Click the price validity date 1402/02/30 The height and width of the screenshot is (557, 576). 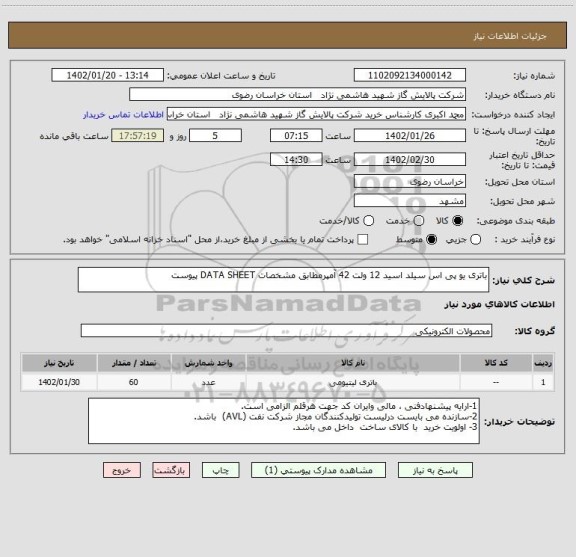(x=410, y=159)
